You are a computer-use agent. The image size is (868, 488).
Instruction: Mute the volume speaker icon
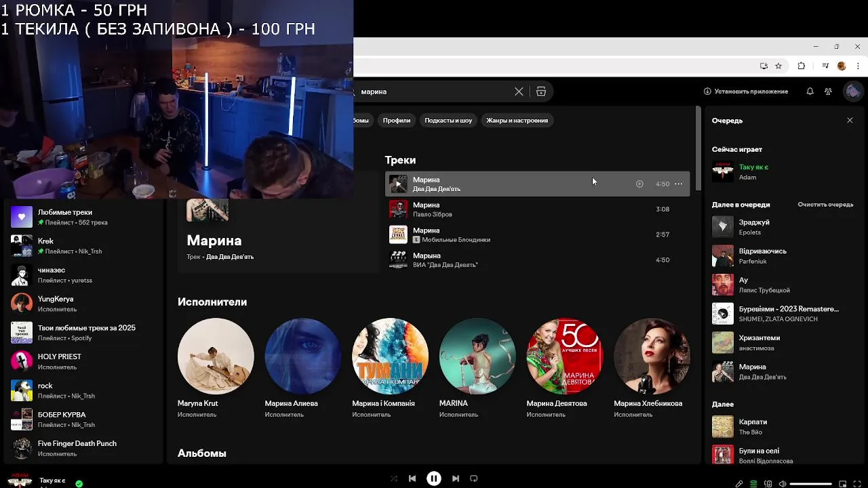click(x=783, y=484)
